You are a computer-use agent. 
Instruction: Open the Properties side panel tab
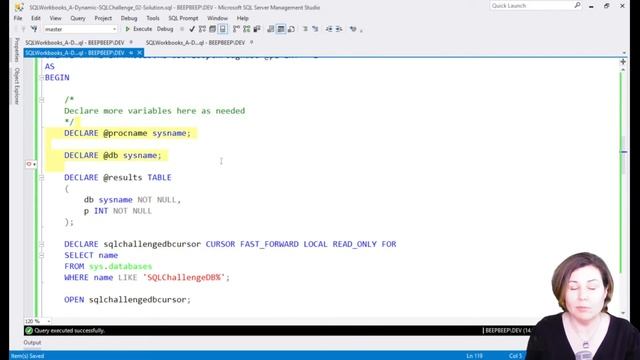17,49
